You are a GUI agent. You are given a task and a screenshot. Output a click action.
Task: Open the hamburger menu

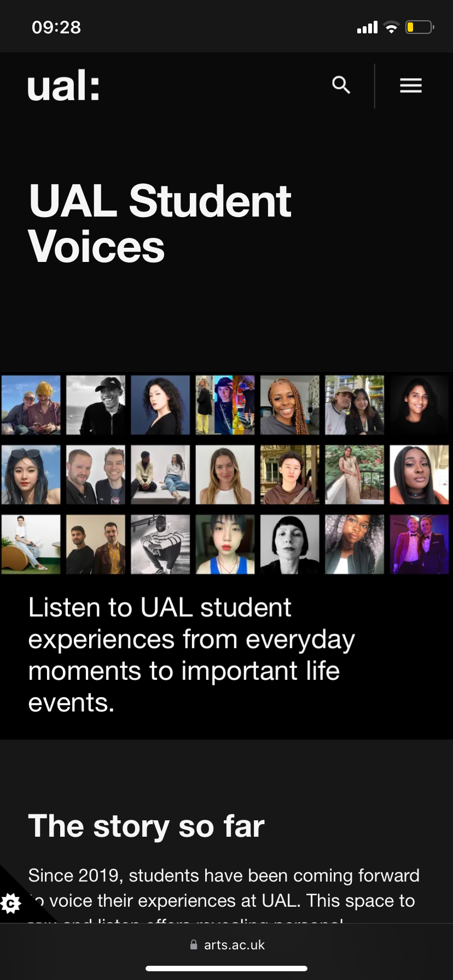[x=411, y=86]
